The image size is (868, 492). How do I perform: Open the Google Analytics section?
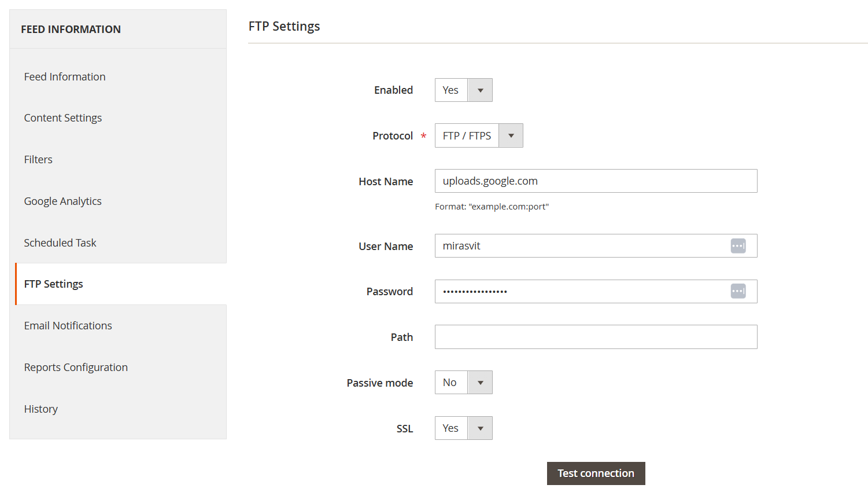62,201
